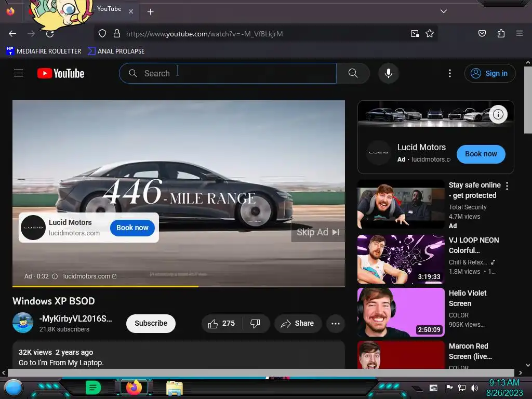Open the Firefox extensions puzzle icon
The width and height of the screenshot is (532, 399).
501,33
